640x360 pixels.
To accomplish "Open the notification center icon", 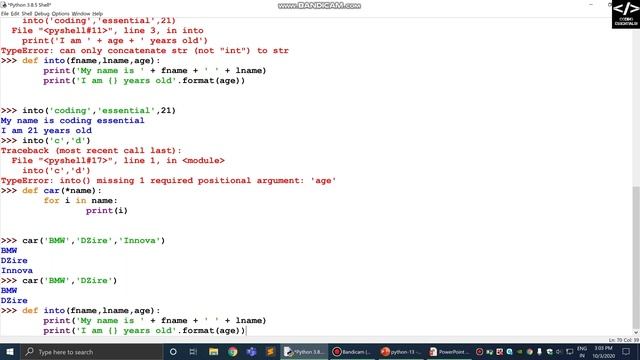I will tap(626, 351).
